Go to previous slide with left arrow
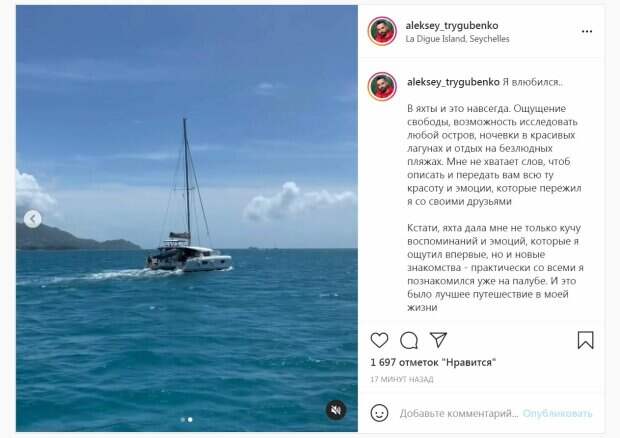 point(32,219)
